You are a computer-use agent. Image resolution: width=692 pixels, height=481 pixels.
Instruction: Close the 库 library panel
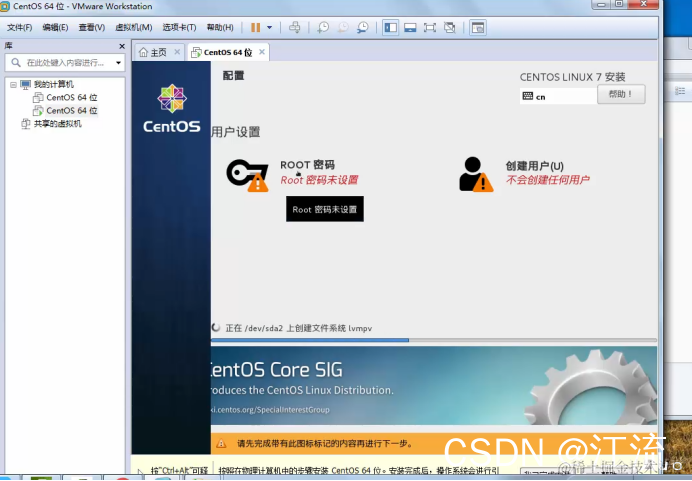(122, 46)
